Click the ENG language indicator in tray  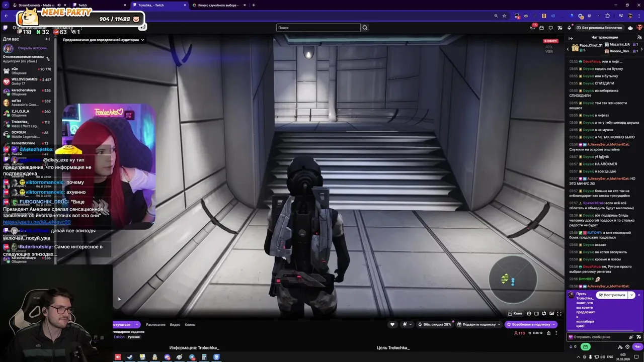(610, 357)
